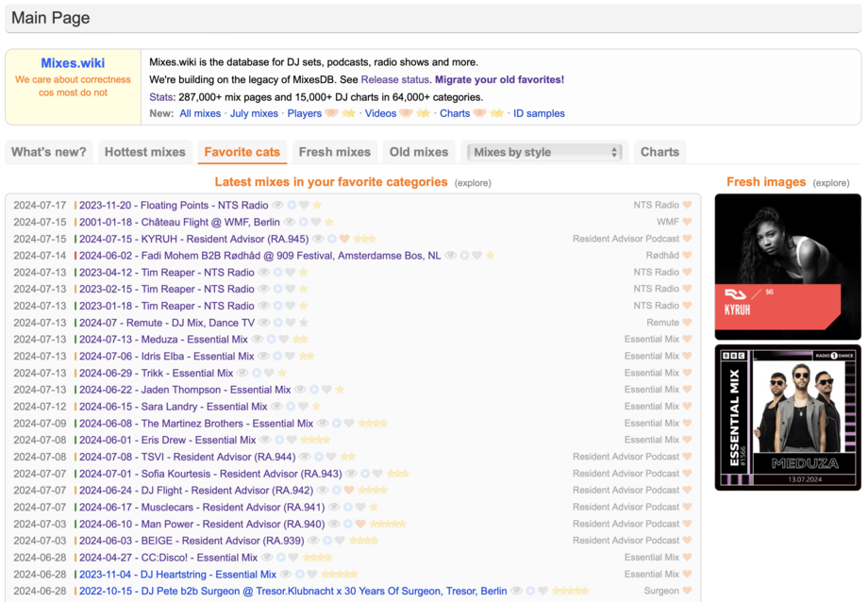Go to the Fresh mixes tab
Viewport: 868px width, 602px height.
click(x=335, y=152)
